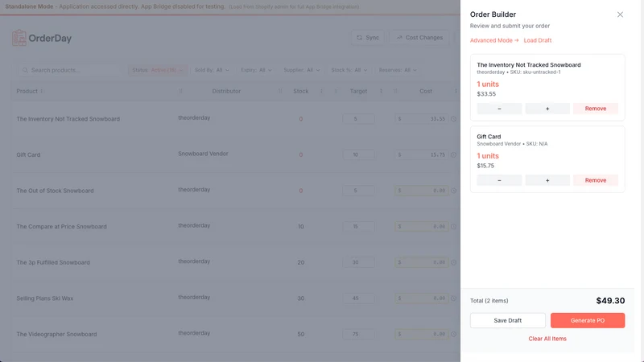Open cost history icon for Inventory Not Tracked Snowboard
The width and height of the screenshot is (644, 362).
click(x=453, y=119)
